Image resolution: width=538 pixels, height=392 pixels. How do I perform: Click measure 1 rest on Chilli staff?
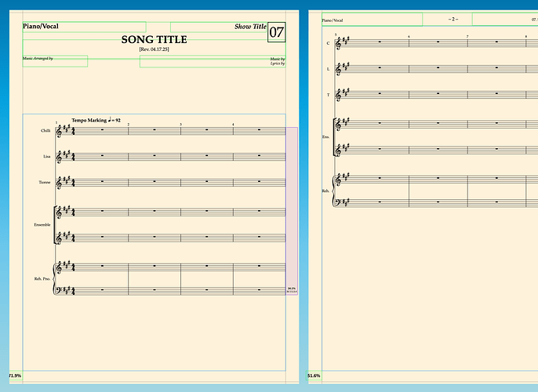[102, 129]
